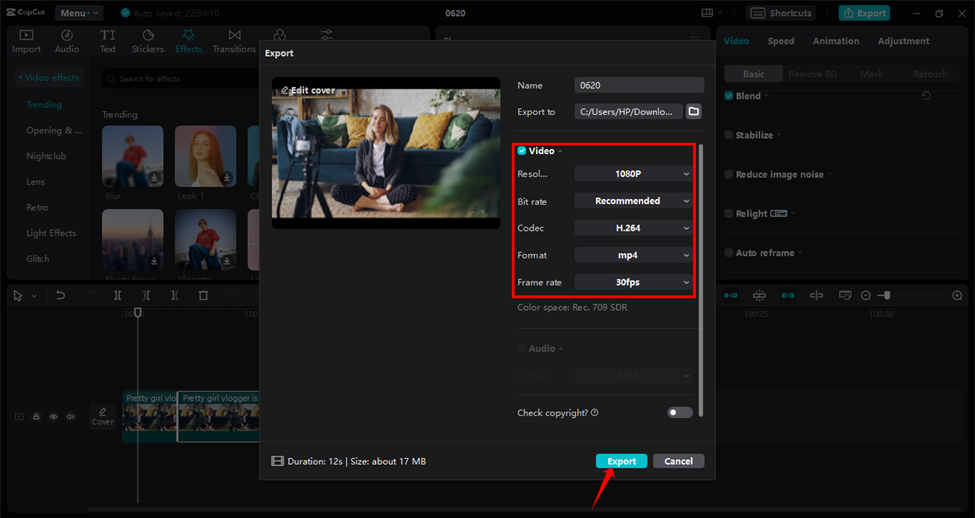Open the Menu dropdown in title bar

click(79, 13)
